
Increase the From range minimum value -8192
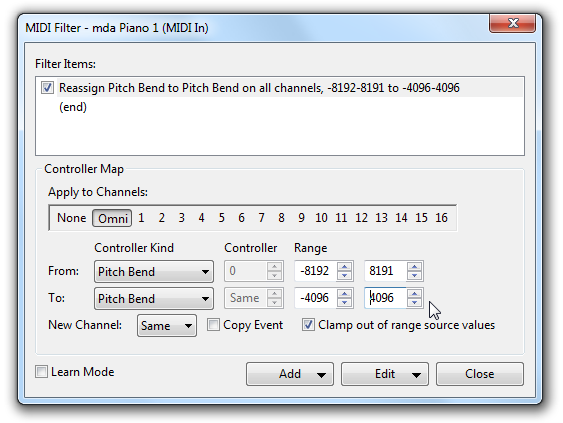coord(344,267)
